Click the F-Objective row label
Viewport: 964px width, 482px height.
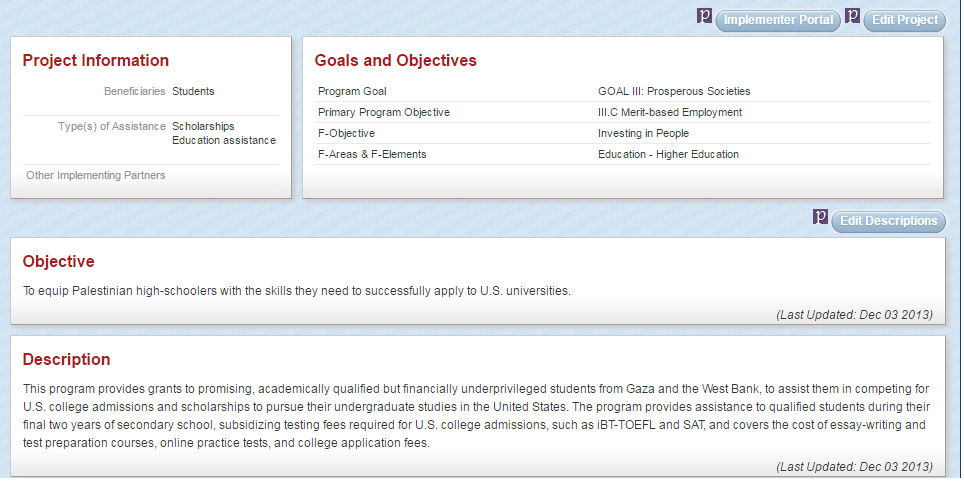346,133
